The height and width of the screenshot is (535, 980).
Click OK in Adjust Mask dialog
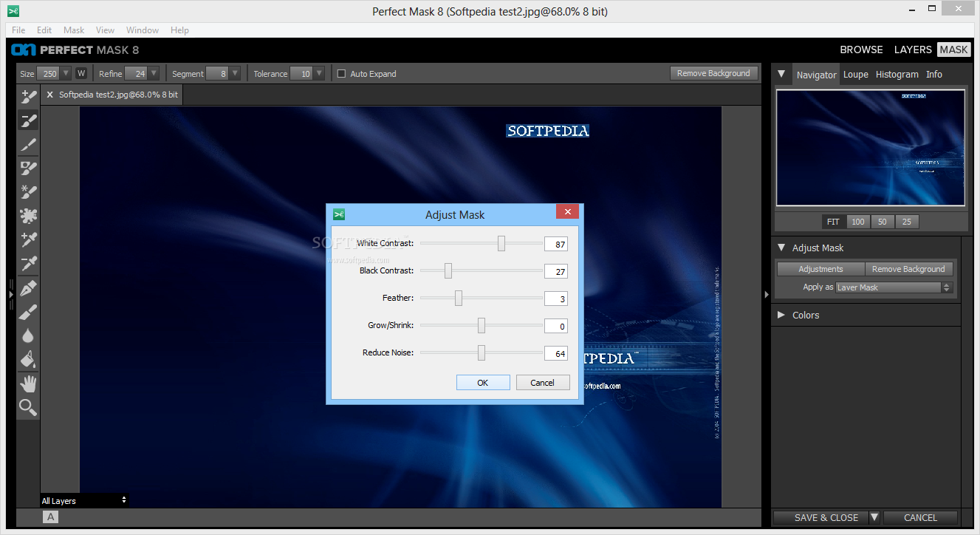point(483,383)
